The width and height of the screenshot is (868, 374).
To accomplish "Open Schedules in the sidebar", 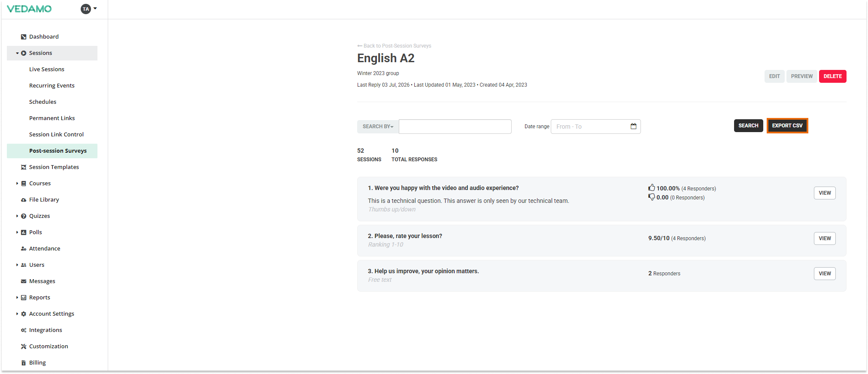I will pos(43,102).
